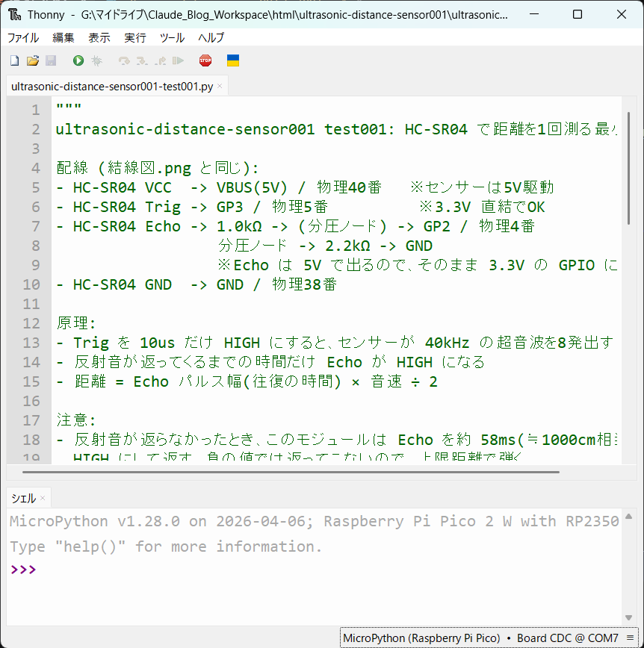Click the Step into debugger icon
The width and height of the screenshot is (644, 648).
[142, 60]
